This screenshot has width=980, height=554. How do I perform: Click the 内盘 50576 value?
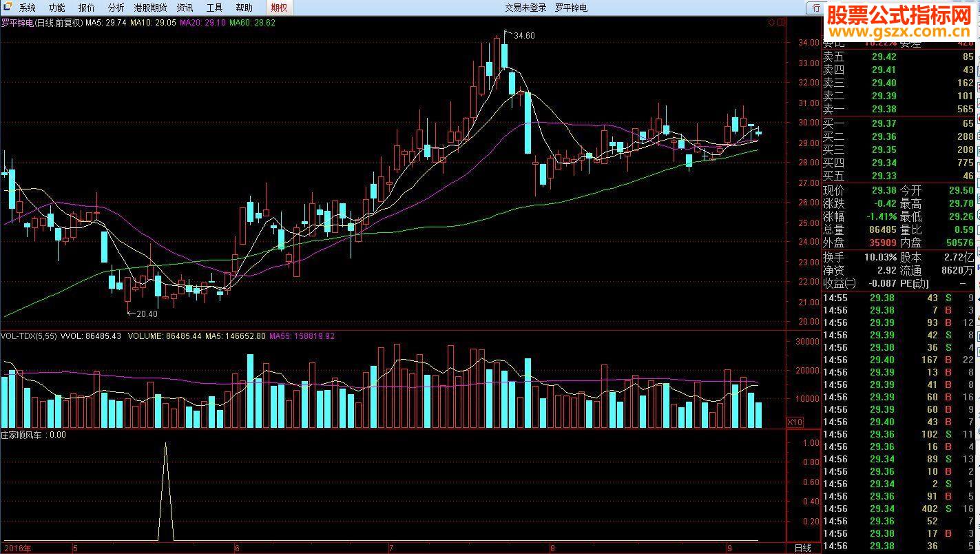click(961, 243)
